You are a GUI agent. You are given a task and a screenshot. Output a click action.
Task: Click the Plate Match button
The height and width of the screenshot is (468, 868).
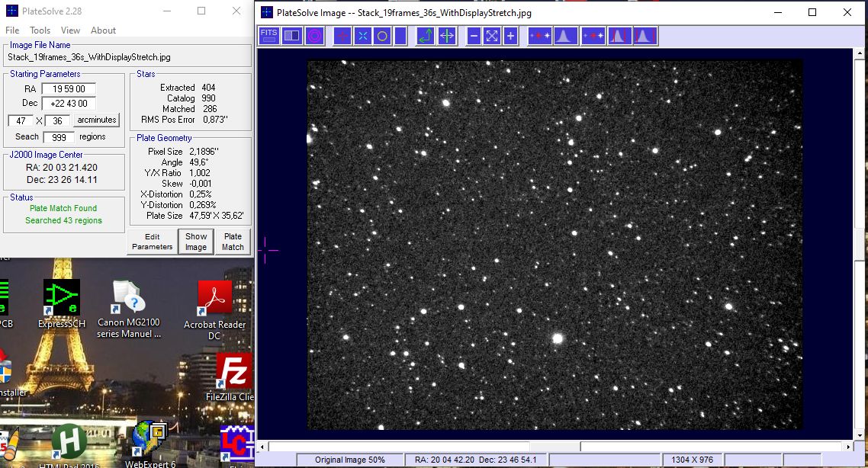point(233,242)
